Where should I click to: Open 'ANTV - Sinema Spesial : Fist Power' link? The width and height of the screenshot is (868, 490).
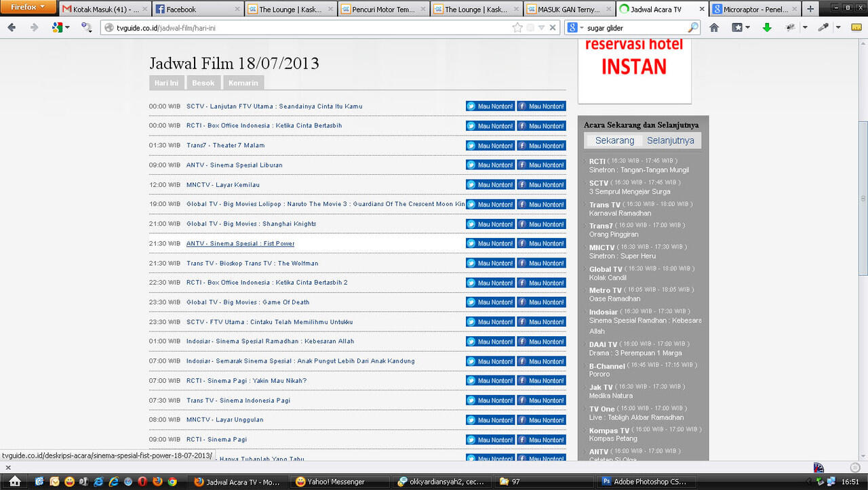240,243
